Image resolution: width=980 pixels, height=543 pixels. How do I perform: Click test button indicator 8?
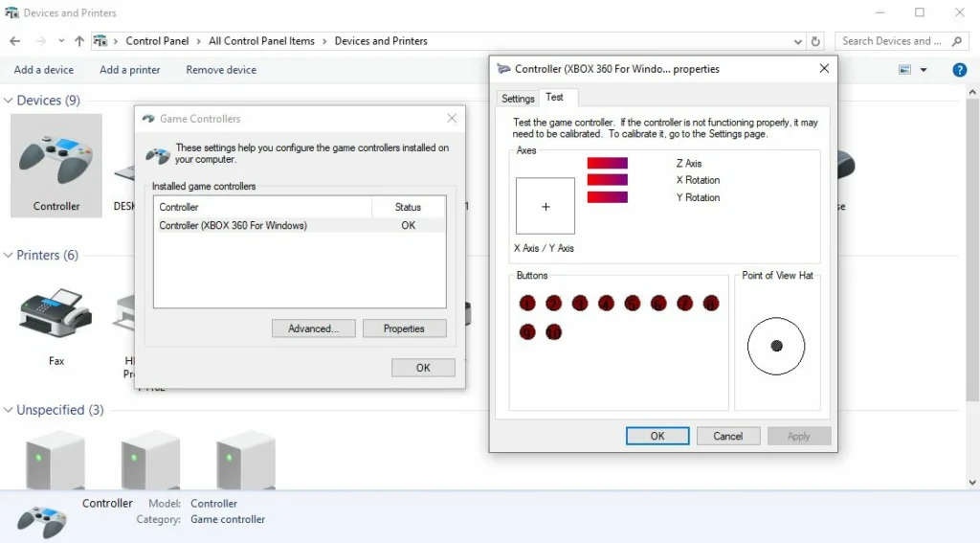(711, 304)
